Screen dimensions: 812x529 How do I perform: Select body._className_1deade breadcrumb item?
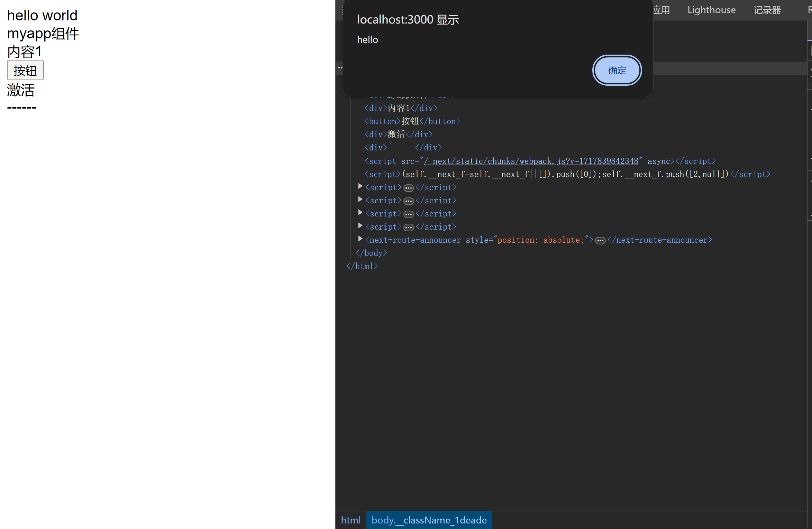pyautogui.click(x=429, y=520)
